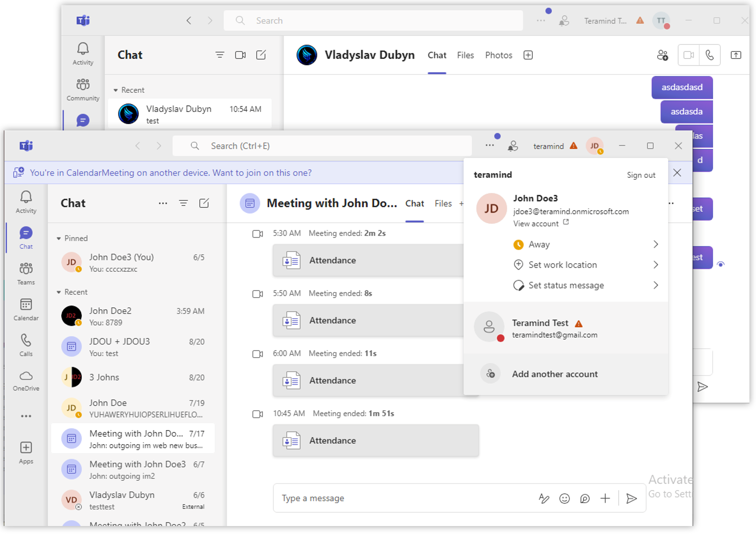Image resolution: width=756 pixels, height=534 pixels.
Task: Switch to Files tab in meeting chat
Action: pyautogui.click(x=443, y=204)
